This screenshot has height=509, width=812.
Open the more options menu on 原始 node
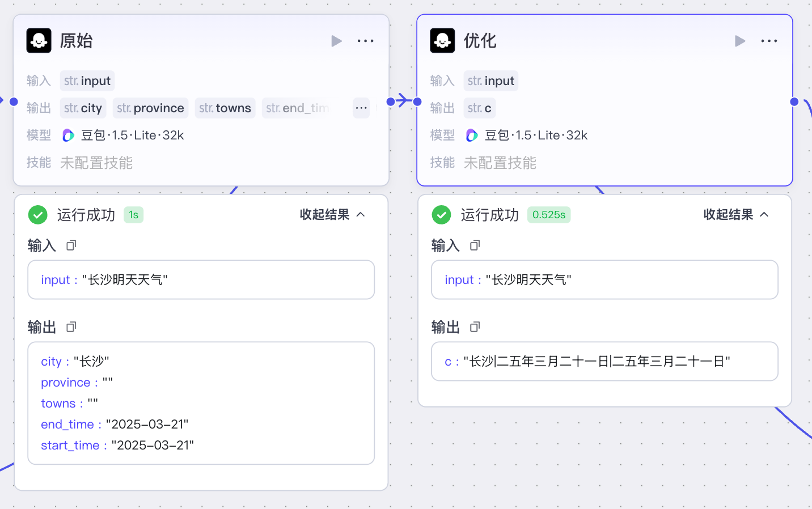pyautogui.click(x=366, y=41)
